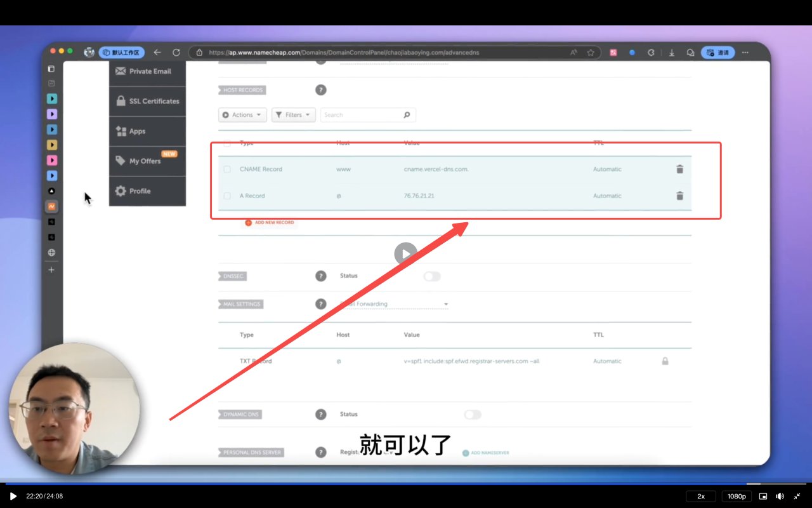Enable picture-in-picture mode

[763, 496]
